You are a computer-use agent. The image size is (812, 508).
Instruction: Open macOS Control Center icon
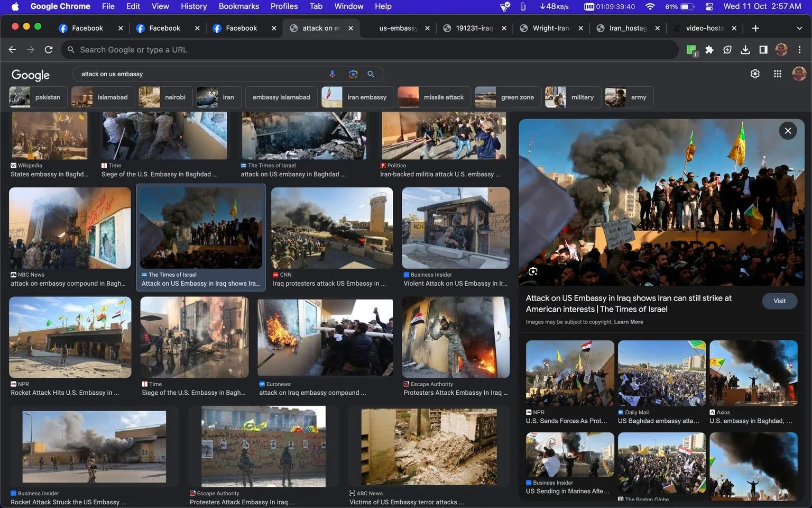tap(709, 6)
